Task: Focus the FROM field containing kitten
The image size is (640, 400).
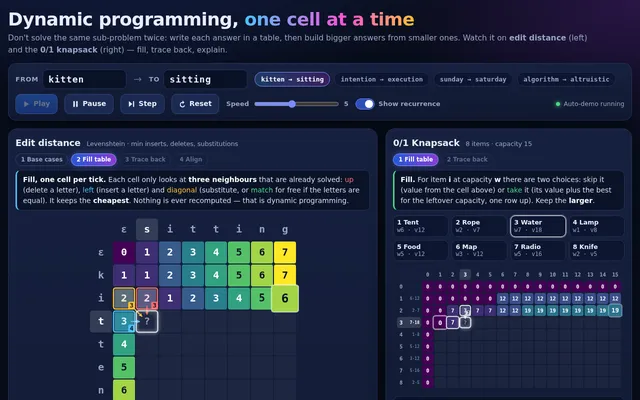Action: (84, 79)
